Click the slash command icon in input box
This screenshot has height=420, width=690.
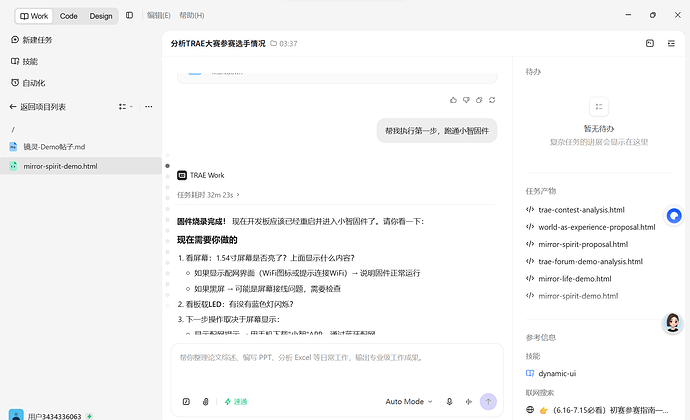click(186, 402)
